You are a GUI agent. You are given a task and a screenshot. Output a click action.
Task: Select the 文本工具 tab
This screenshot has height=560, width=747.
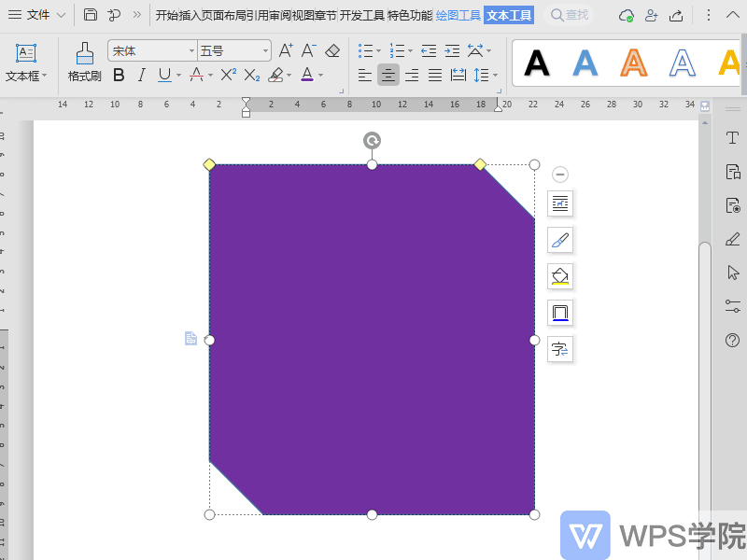509,16
